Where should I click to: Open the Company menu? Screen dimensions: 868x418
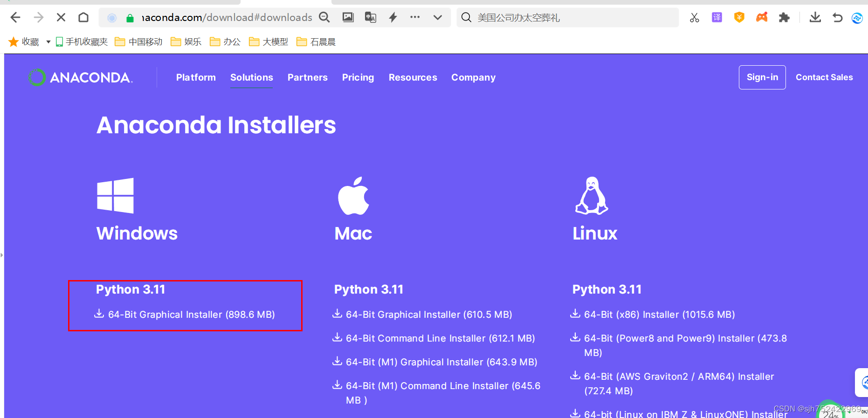click(473, 77)
